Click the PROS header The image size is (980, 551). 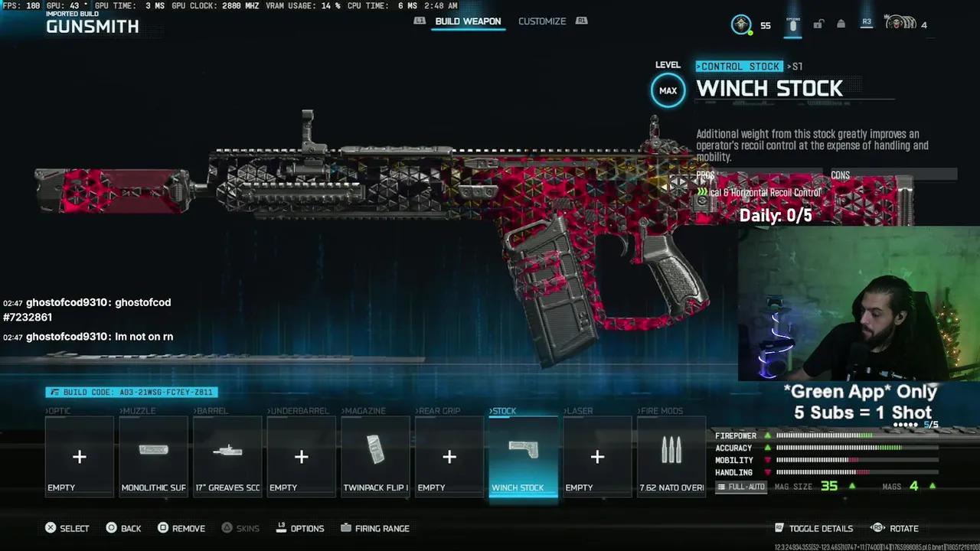pyautogui.click(x=705, y=175)
